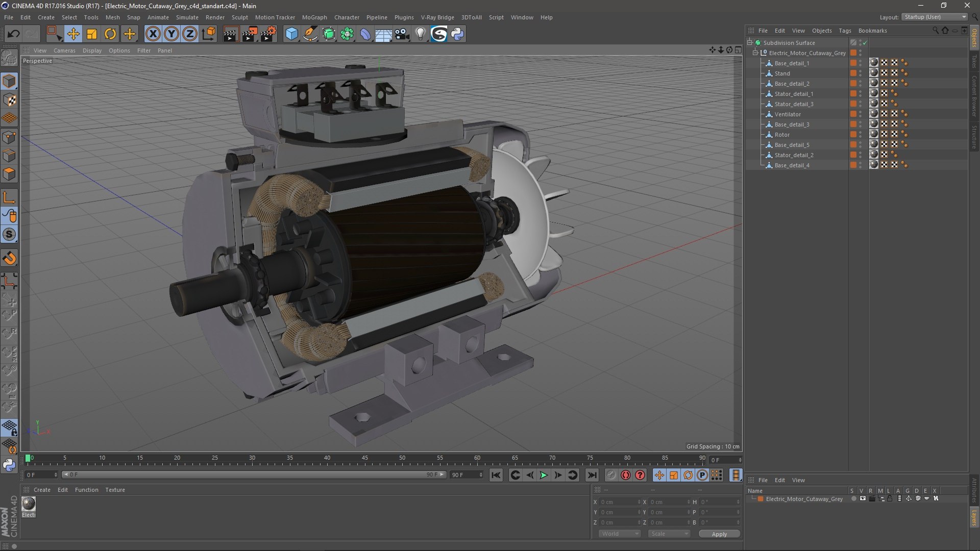Toggle layer lock for Electric_Motor_Cutaway_Grey

[890, 498]
